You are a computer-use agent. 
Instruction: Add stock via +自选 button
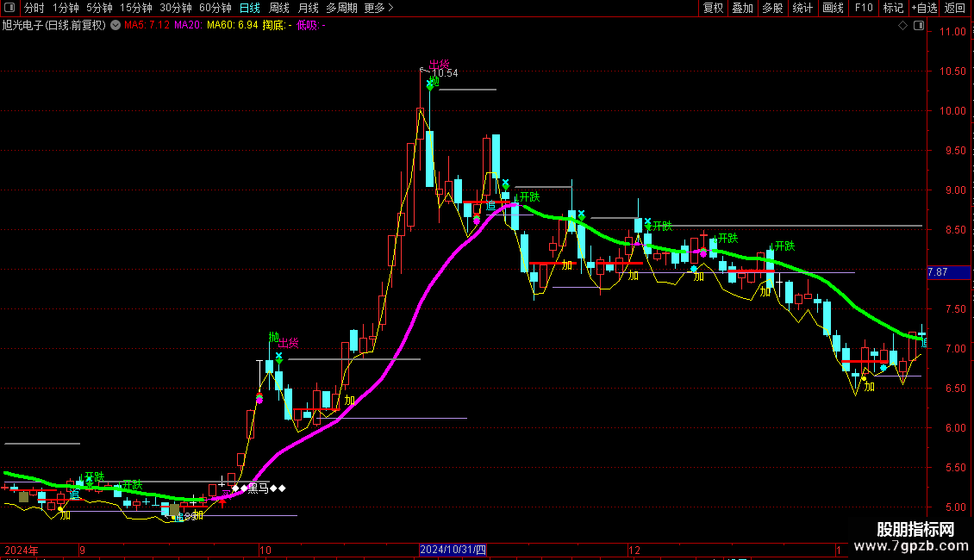click(924, 8)
